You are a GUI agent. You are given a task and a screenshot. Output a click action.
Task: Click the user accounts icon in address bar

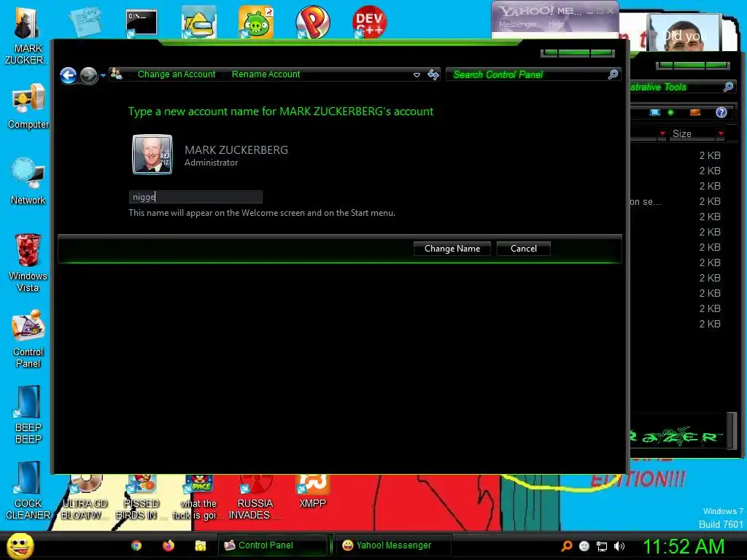point(116,74)
